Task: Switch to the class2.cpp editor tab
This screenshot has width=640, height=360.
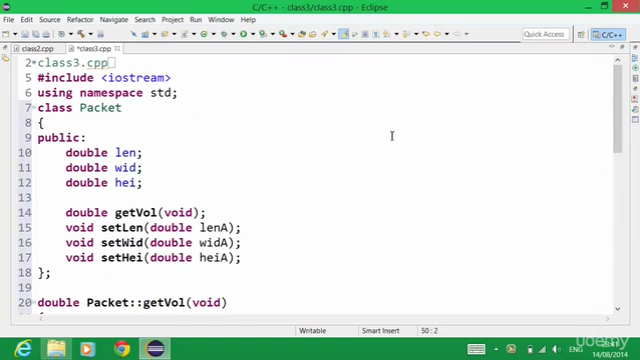Action: pyautogui.click(x=38, y=49)
